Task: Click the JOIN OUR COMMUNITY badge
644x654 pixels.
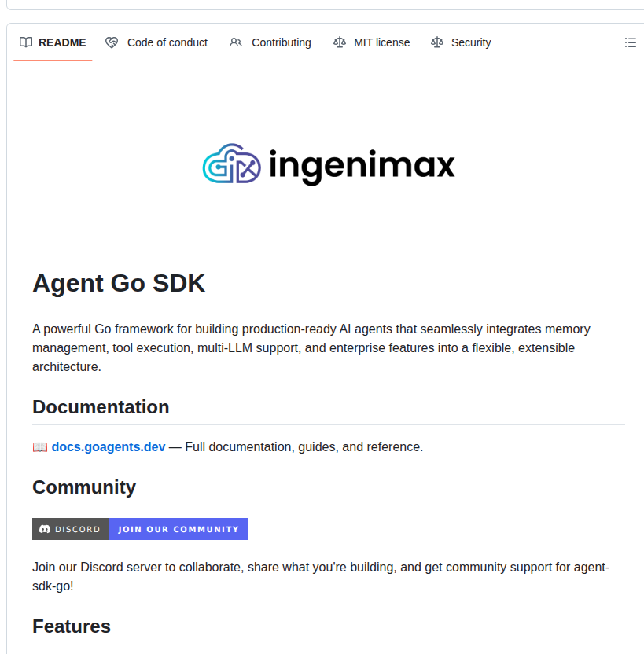Action: pos(178,528)
